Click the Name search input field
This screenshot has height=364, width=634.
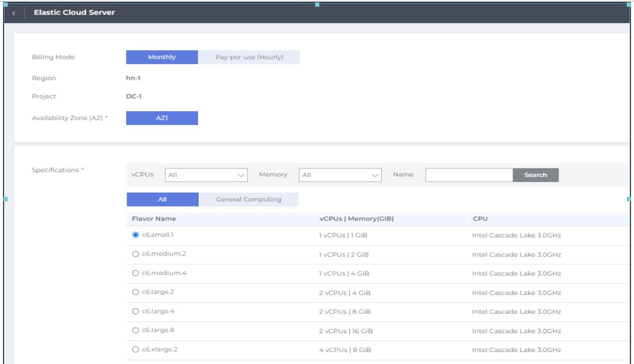pos(469,175)
